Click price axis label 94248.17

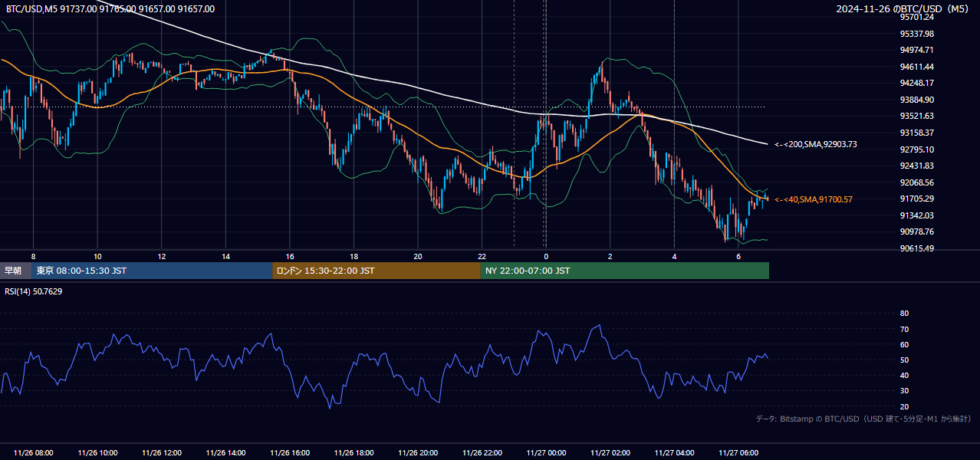tap(916, 83)
